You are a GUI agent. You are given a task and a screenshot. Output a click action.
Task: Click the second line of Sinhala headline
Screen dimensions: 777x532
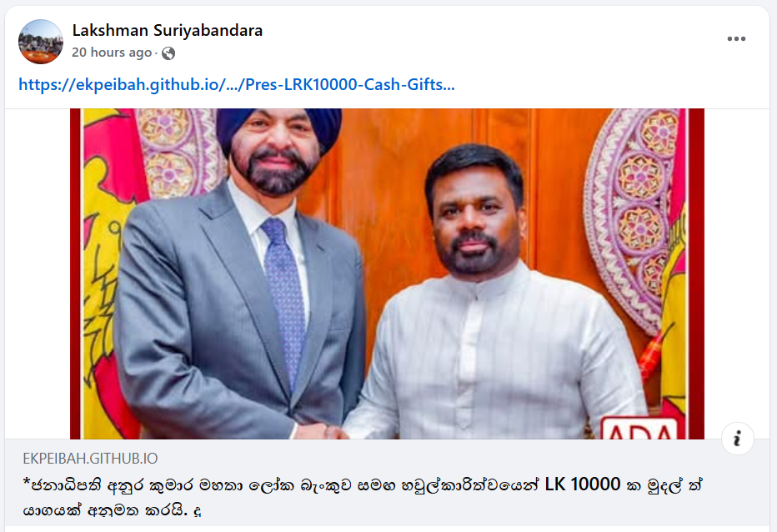click(112, 510)
